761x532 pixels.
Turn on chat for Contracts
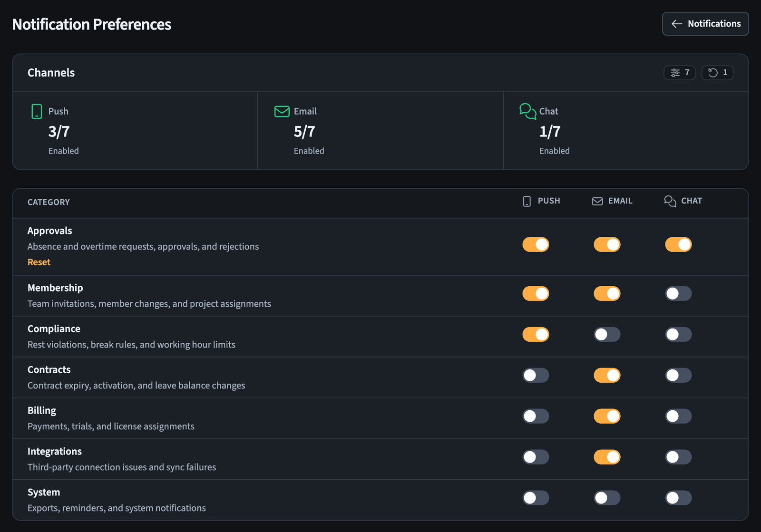click(678, 375)
